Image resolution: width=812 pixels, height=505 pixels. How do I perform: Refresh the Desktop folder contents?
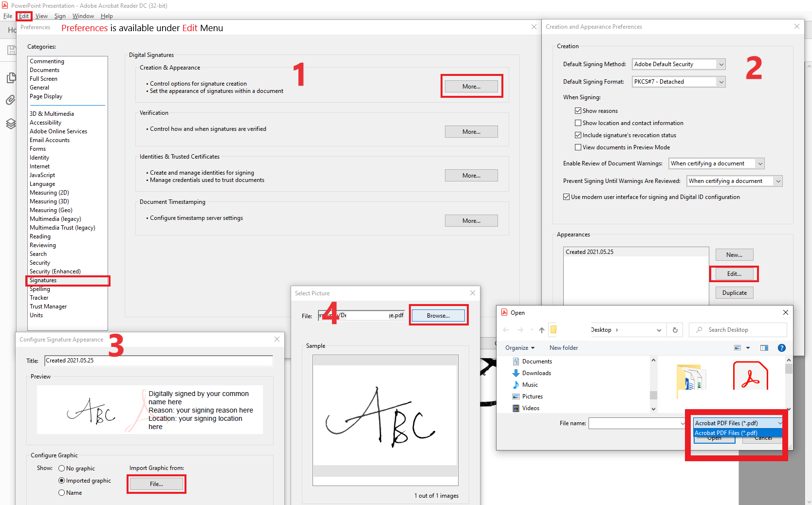(675, 330)
